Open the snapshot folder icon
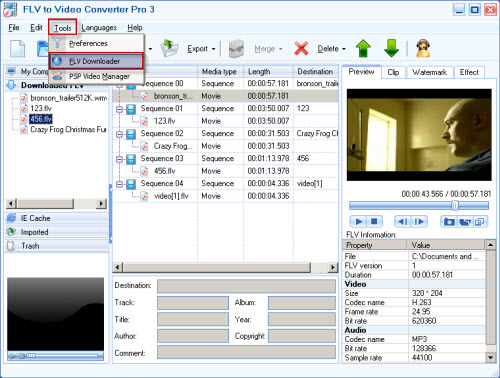Image resolution: width=500 pixels, height=378 pixels. tap(465, 222)
